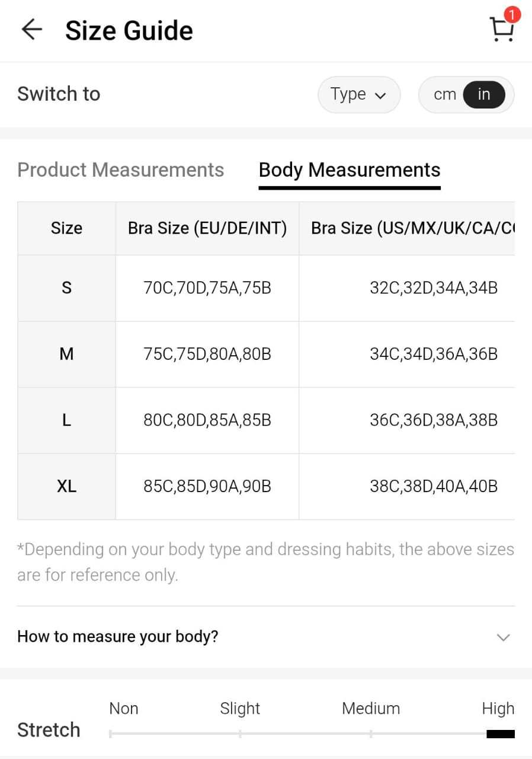The height and width of the screenshot is (759, 532).
Task: Select the M size row
Action: tap(66, 355)
